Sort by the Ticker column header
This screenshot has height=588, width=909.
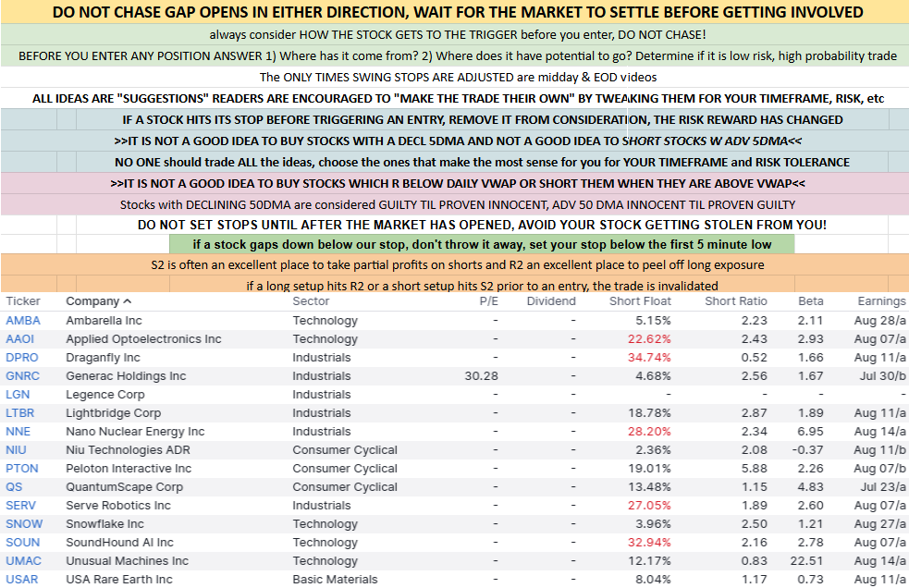click(23, 301)
